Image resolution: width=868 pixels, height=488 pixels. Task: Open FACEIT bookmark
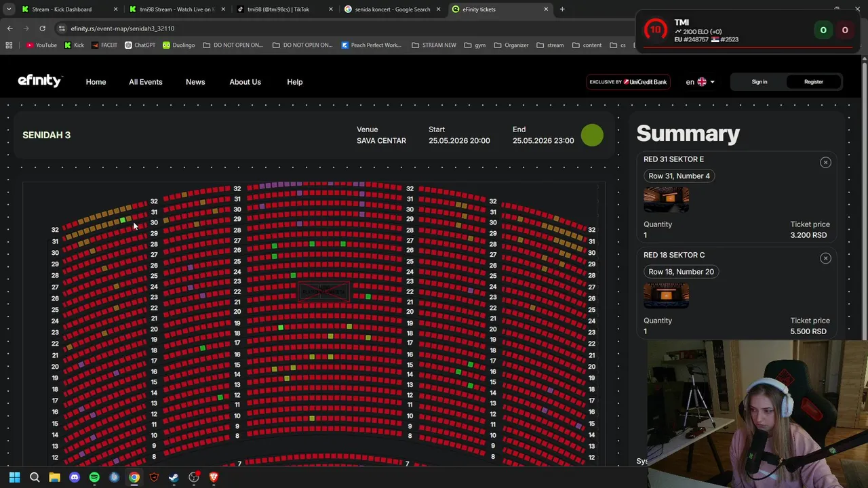tap(104, 45)
